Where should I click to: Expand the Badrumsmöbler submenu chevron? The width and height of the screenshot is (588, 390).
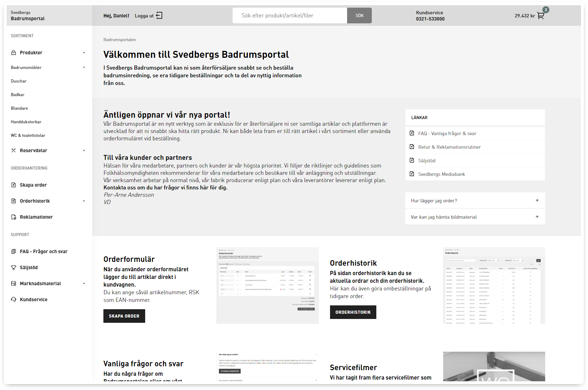point(84,67)
